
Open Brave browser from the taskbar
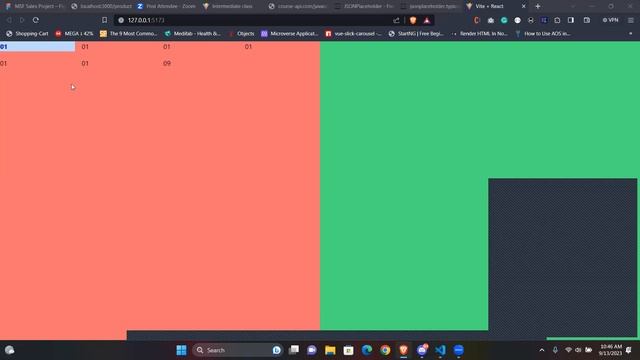(403, 350)
